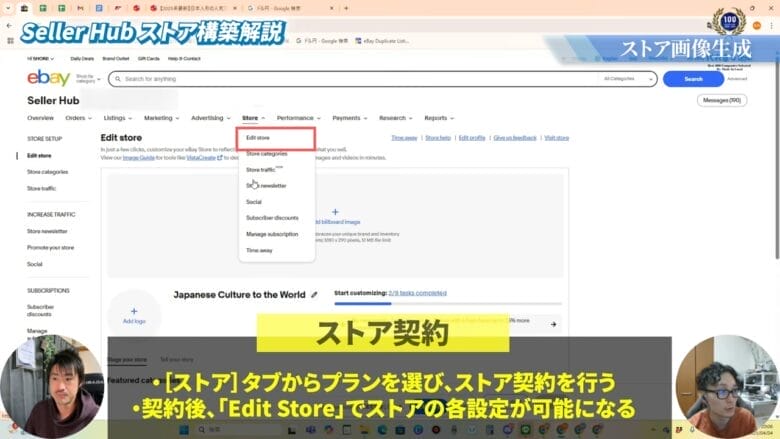Click the Windows Start button on taskbar
This screenshot has width=780, height=439.
pyautogui.click(x=184, y=430)
